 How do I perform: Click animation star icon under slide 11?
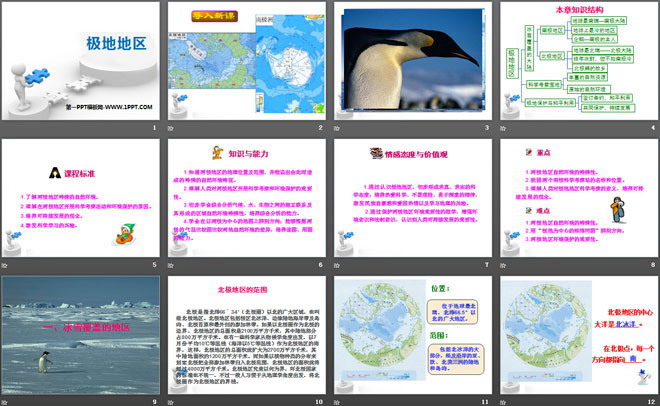pyautogui.click(x=337, y=402)
